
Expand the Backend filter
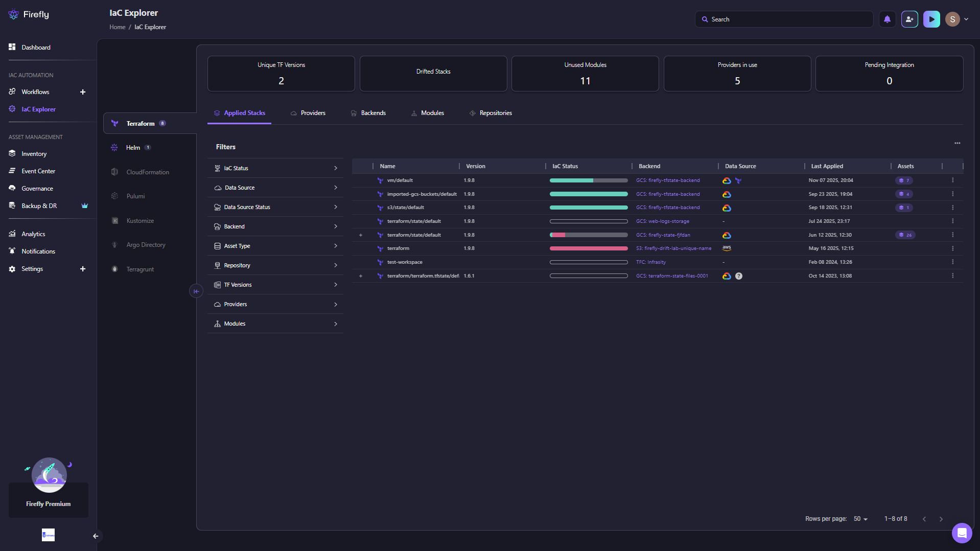point(275,226)
